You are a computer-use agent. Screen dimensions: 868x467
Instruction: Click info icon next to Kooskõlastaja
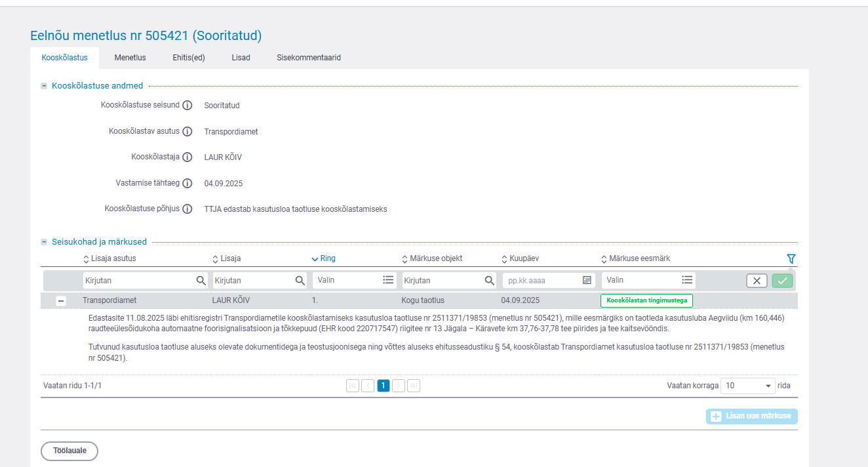pos(187,157)
